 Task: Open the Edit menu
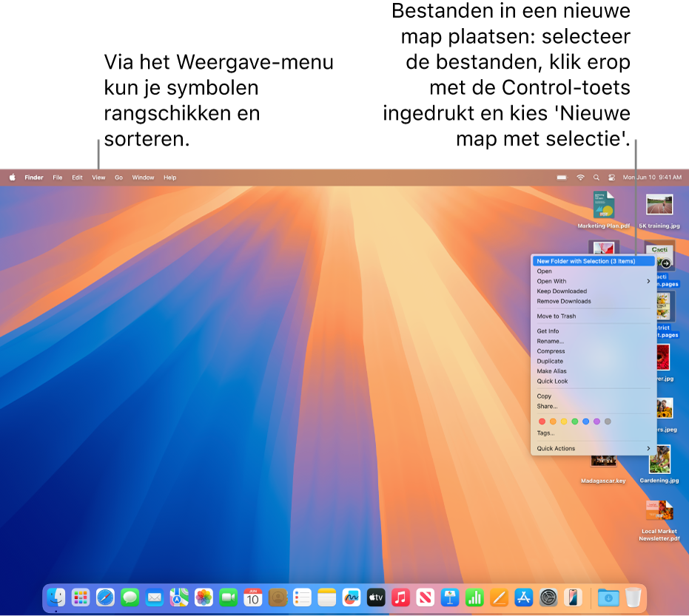click(77, 177)
